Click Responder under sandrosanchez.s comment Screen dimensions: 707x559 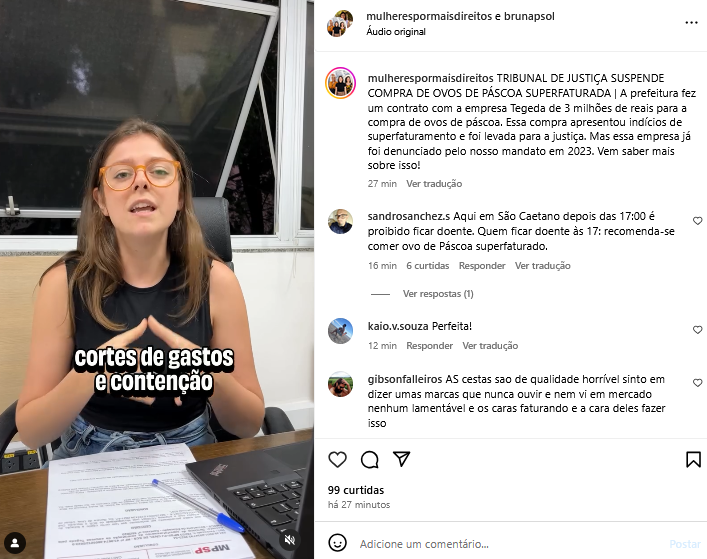(x=482, y=266)
